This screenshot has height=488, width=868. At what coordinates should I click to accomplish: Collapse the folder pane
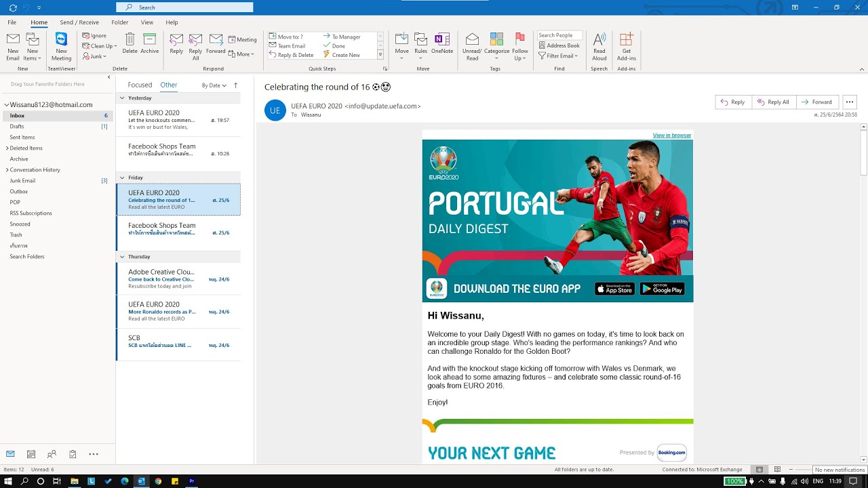[108, 77]
